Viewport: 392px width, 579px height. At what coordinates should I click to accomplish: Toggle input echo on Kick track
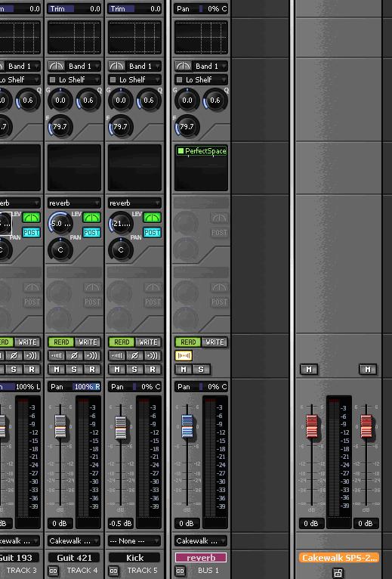152,355
